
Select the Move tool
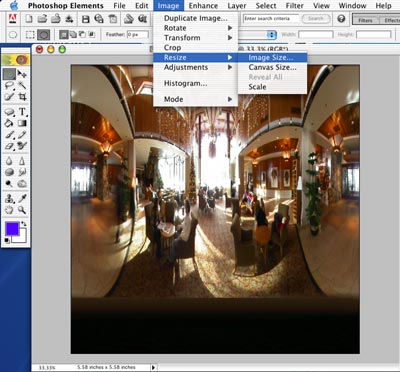click(x=22, y=74)
